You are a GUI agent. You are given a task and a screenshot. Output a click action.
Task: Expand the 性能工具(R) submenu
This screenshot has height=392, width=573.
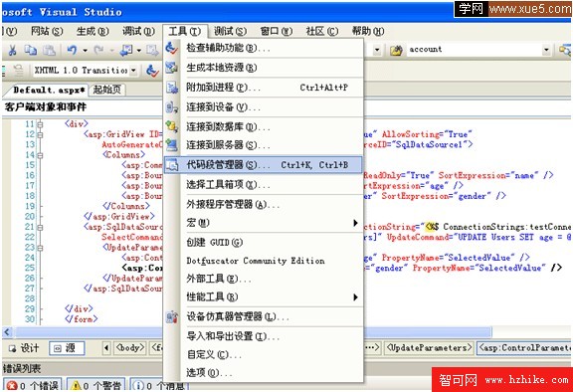[263, 297]
